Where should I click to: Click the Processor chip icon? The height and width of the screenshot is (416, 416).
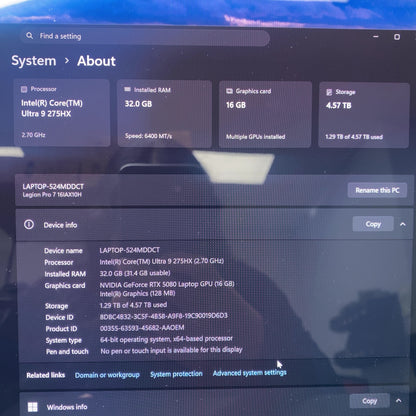pyautogui.click(x=24, y=89)
